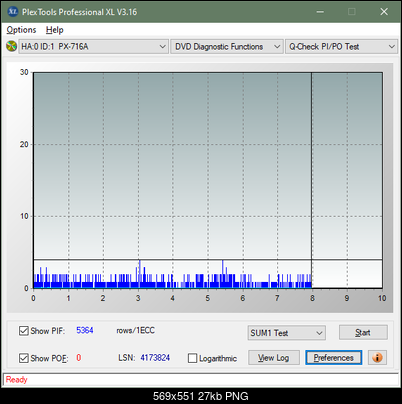Close the PlexTools Professional window
The image size is (402, 404).
point(384,12)
